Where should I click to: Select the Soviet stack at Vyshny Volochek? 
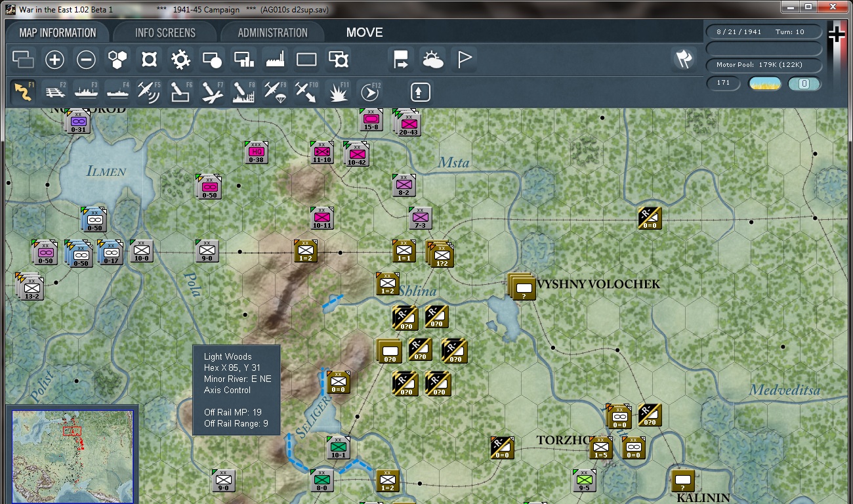tap(522, 287)
